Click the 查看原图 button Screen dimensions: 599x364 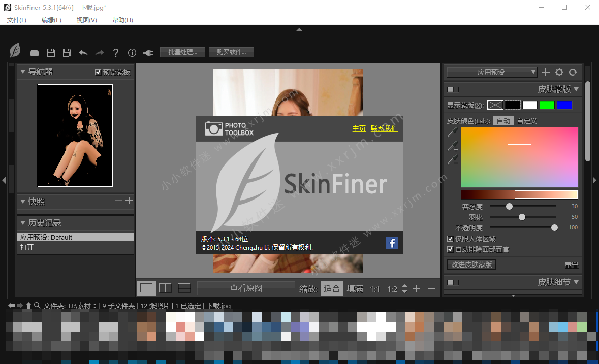tap(245, 288)
